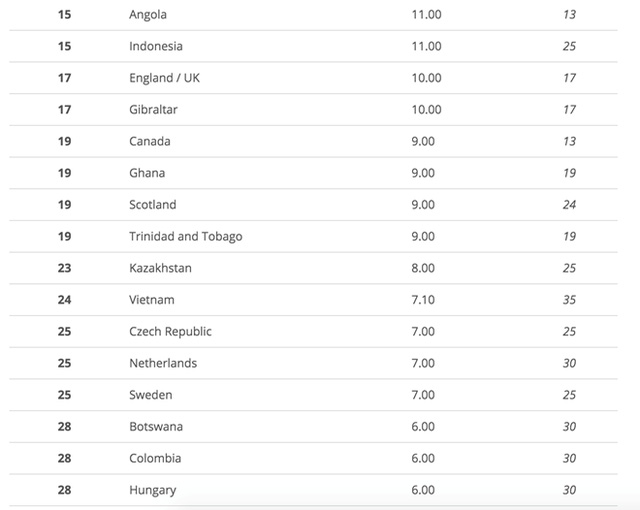This screenshot has height=510, width=640.
Task: Click the Hungary country name
Action: pos(152,490)
